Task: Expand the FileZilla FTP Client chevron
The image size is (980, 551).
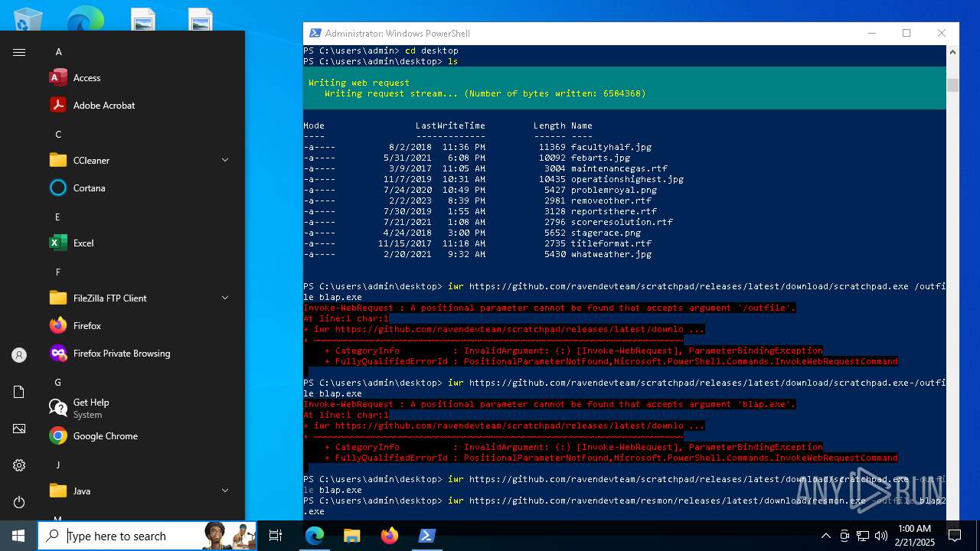Action: coord(225,298)
